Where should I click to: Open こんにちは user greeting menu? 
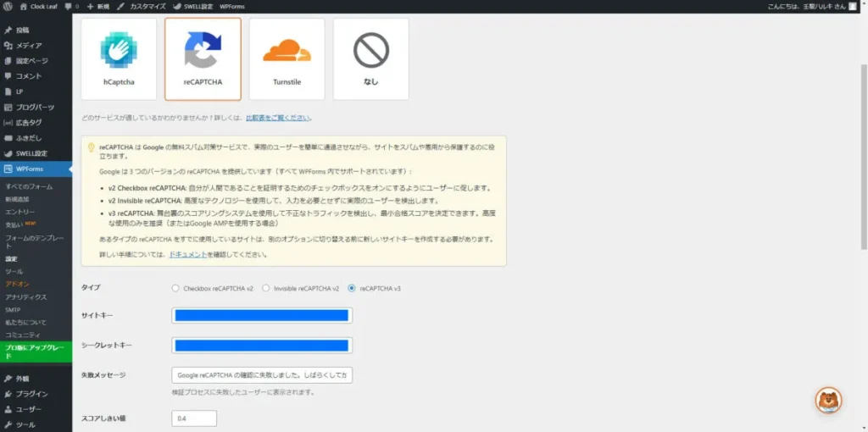tap(813, 7)
